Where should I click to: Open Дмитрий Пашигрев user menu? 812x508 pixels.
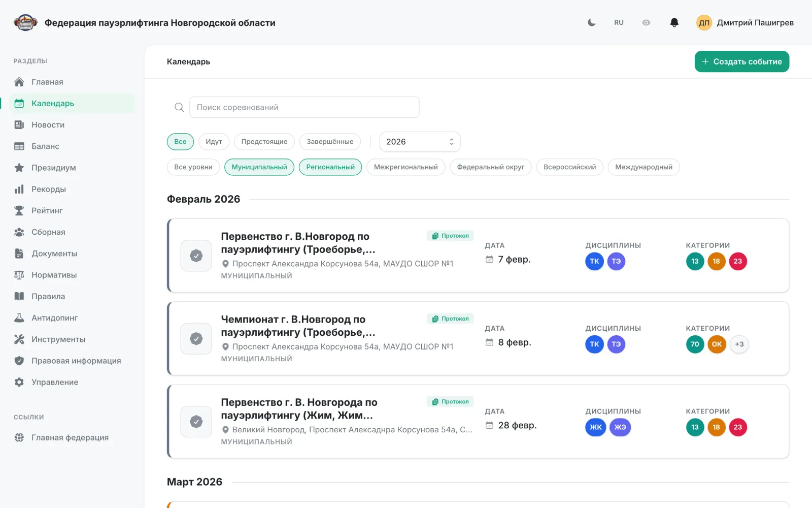745,22
